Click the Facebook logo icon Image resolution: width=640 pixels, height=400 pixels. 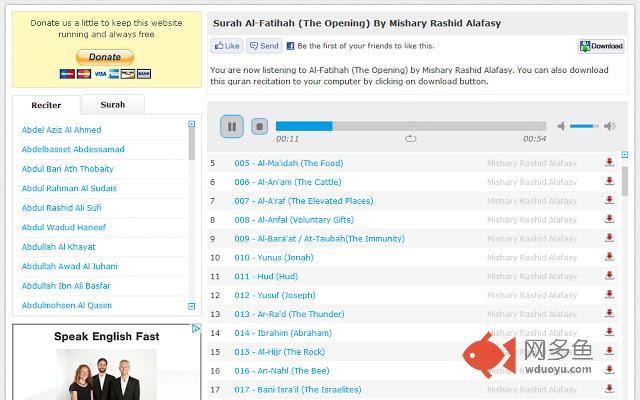[290, 46]
